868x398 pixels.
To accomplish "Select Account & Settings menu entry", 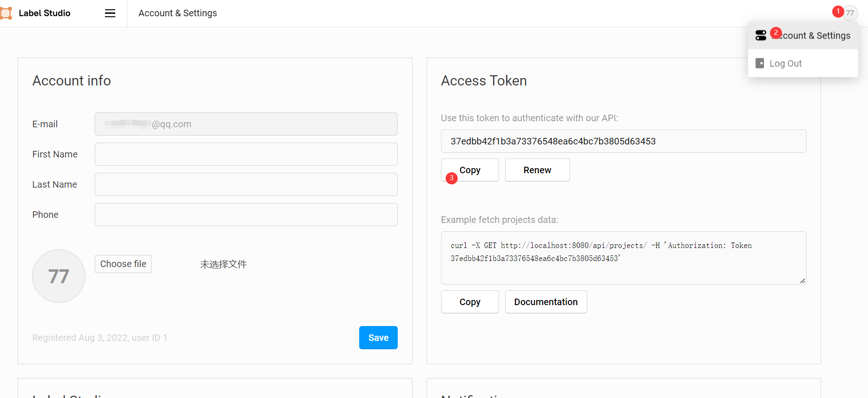I will click(803, 36).
